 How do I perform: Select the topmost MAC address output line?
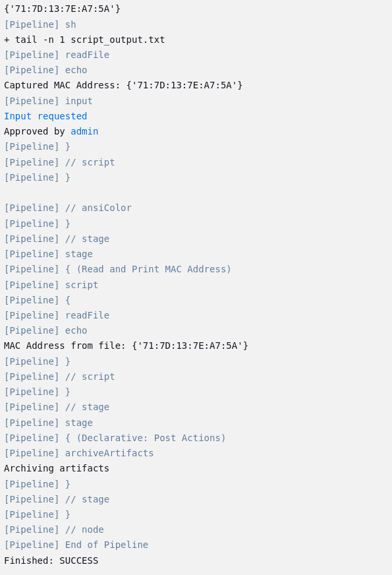coord(63,9)
